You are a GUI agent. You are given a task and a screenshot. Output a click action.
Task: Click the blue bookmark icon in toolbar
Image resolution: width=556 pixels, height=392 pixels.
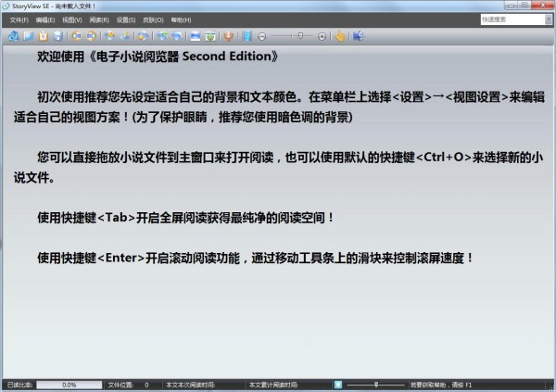coord(246,36)
